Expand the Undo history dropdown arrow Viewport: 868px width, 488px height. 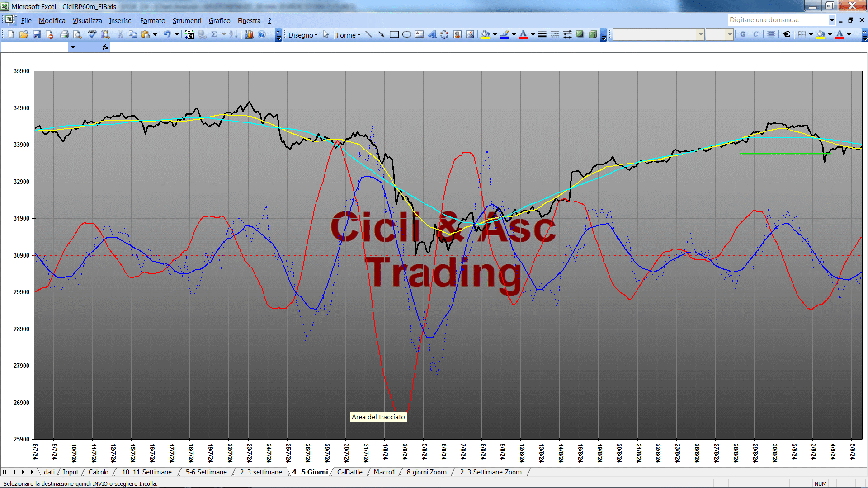point(177,34)
